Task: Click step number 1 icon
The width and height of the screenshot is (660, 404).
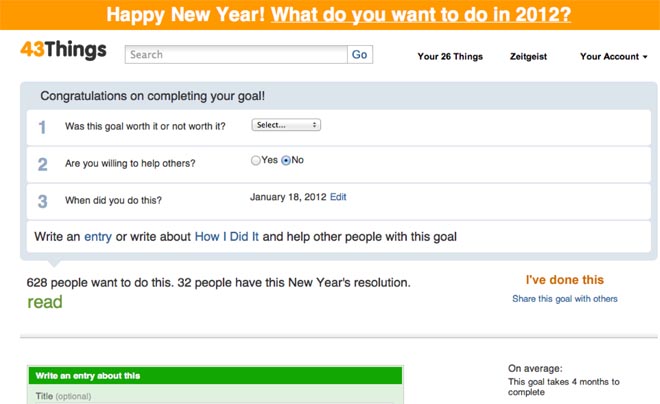Action: coord(42,127)
